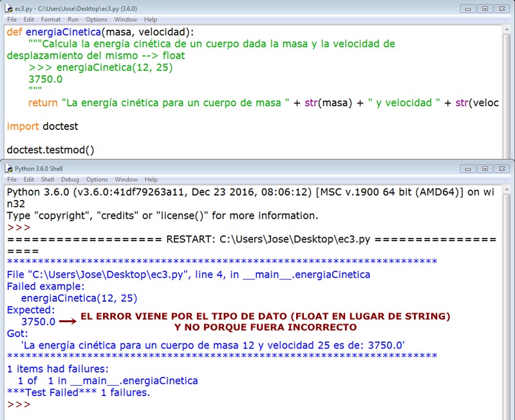Open the File menu in the Shell window
This screenshot has height=420, width=515.
click(12, 179)
